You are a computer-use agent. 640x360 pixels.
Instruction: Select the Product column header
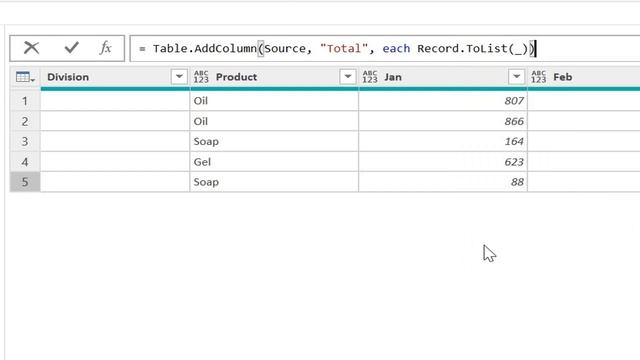[x=236, y=77]
